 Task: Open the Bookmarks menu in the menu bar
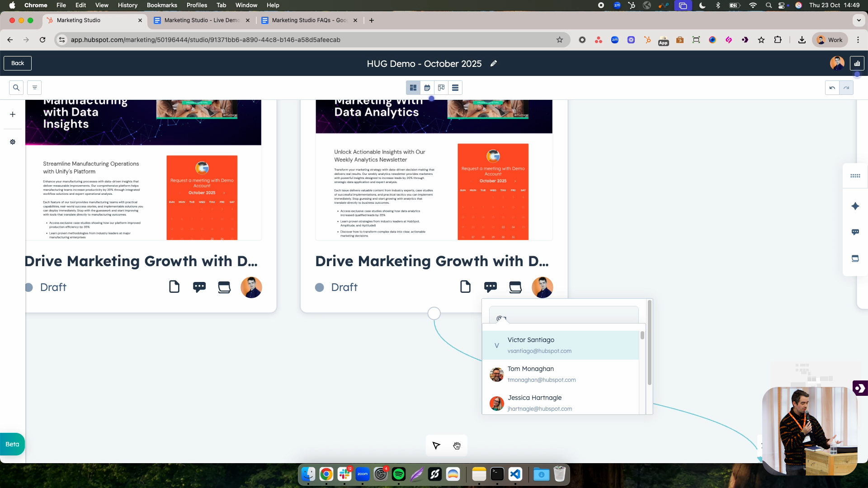point(162,5)
